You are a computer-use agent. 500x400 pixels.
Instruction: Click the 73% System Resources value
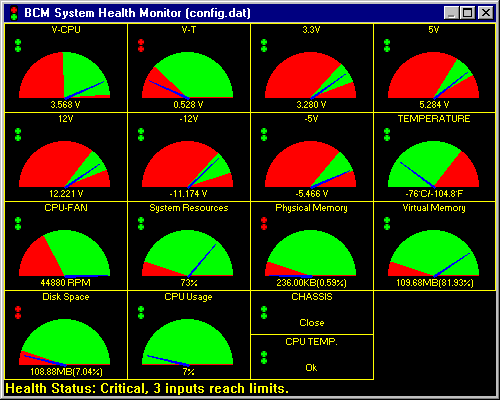click(189, 283)
